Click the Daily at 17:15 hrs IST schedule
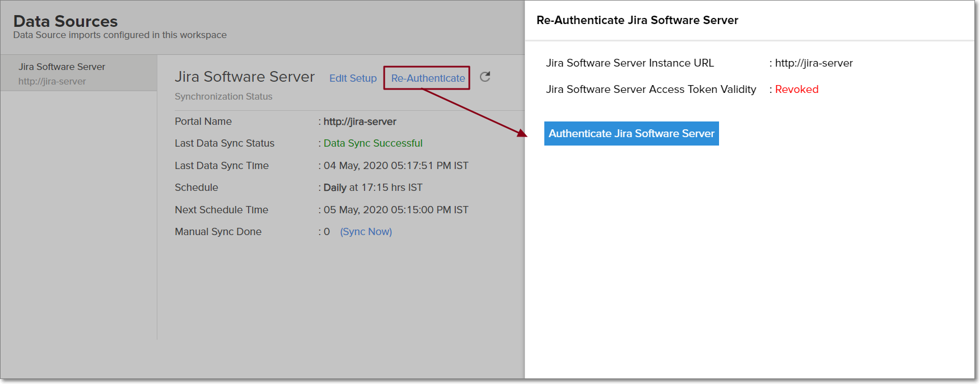The image size is (980, 384). click(x=373, y=188)
